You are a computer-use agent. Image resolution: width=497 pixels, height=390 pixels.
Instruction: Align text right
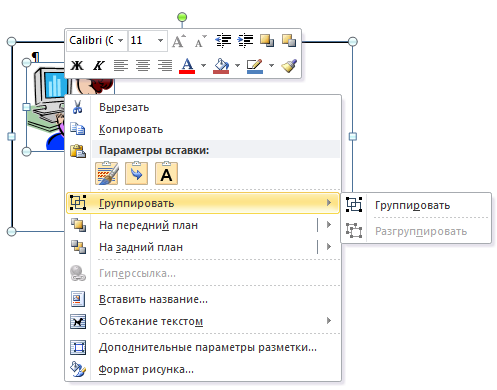click(x=165, y=65)
